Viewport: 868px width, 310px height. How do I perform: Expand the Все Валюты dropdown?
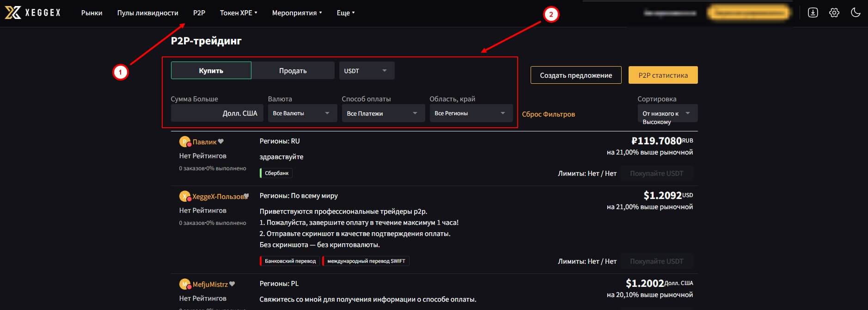(x=301, y=113)
